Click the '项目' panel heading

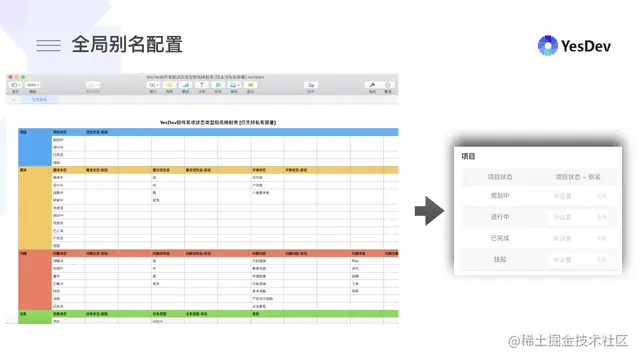[468, 156]
